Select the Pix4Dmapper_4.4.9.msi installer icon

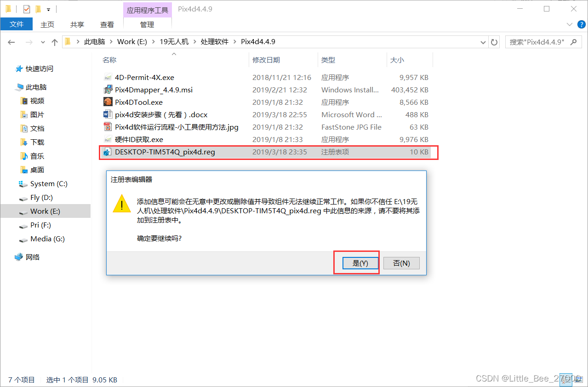(108, 90)
